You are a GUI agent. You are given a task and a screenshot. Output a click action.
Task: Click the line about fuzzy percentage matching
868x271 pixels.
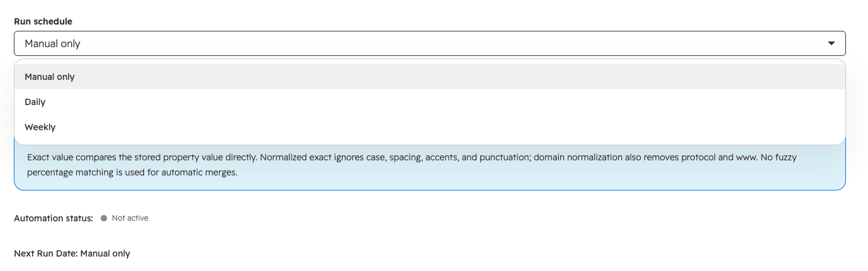(x=132, y=172)
